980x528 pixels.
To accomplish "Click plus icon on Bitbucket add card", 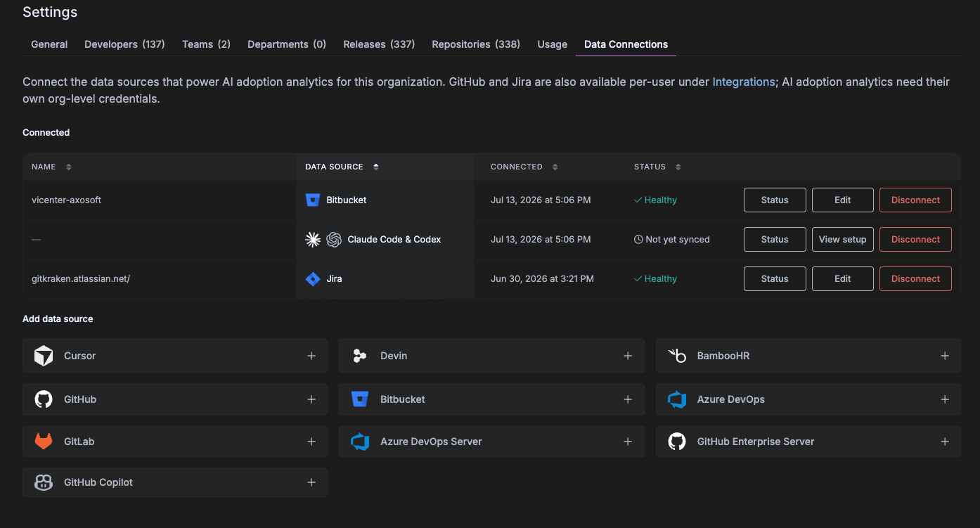I will 628,399.
